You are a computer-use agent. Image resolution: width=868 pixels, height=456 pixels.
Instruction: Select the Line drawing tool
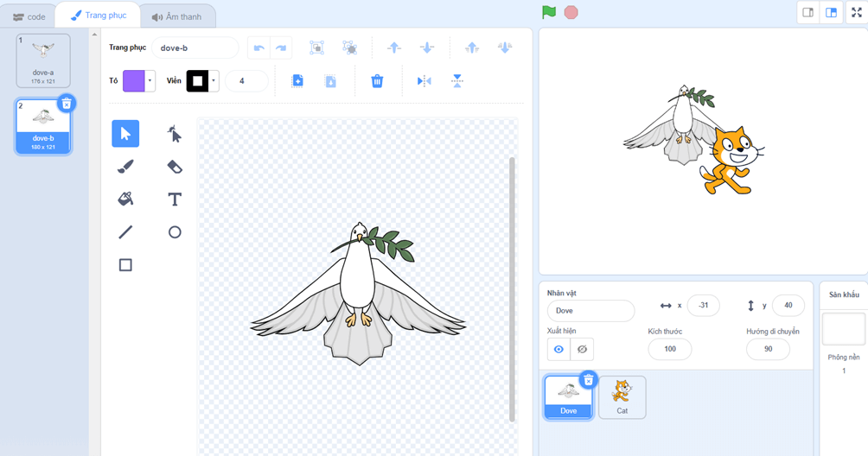125,232
